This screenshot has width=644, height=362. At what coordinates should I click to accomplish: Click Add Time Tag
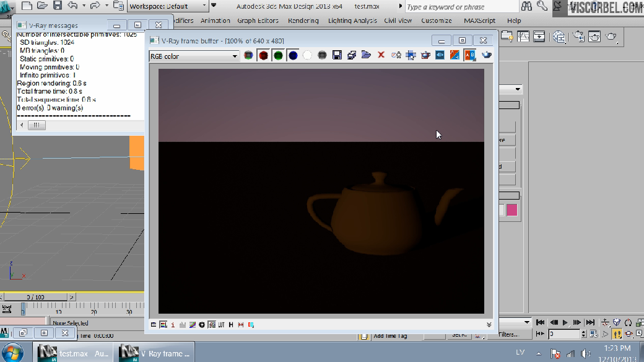coord(390,336)
